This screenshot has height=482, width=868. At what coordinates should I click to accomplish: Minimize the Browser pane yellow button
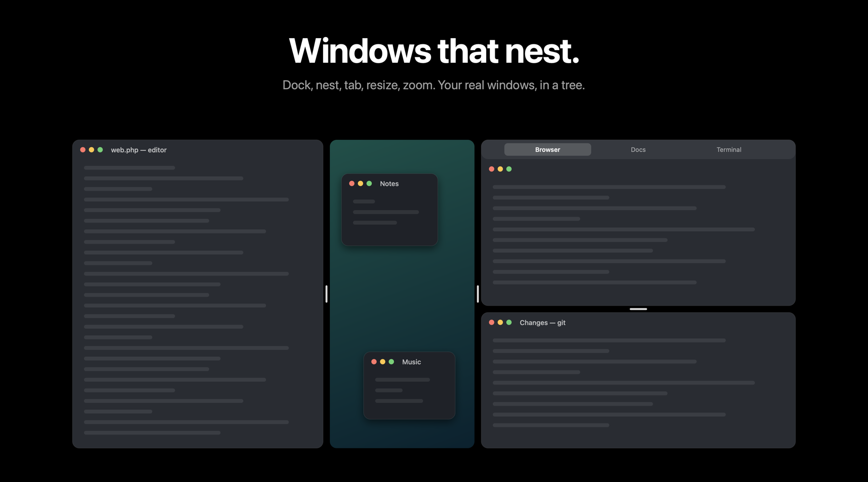click(501, 169)
